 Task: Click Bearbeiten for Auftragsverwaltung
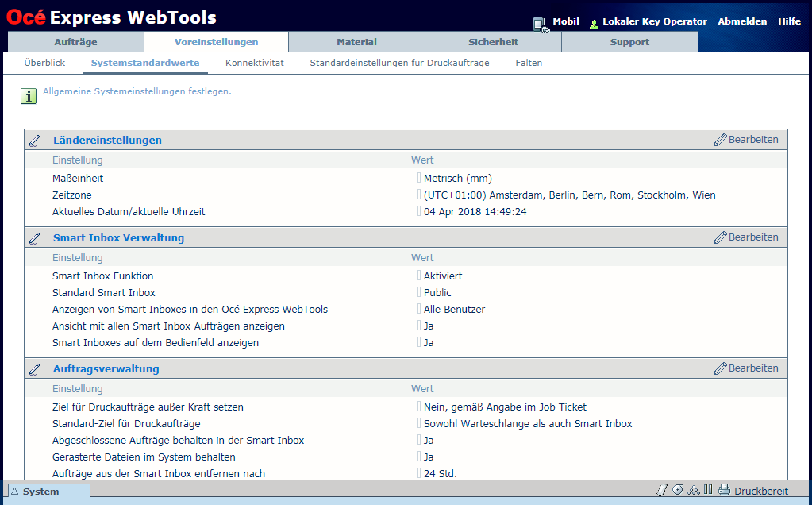746,368
